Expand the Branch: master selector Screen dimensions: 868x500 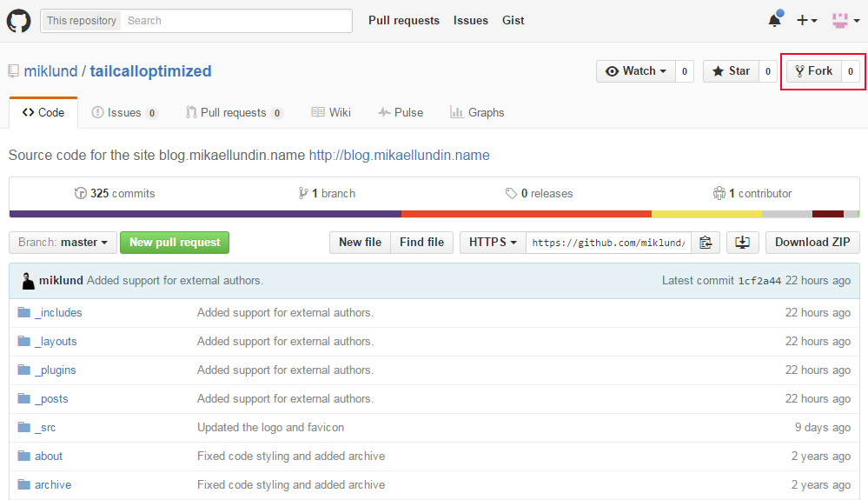(63, 243)
